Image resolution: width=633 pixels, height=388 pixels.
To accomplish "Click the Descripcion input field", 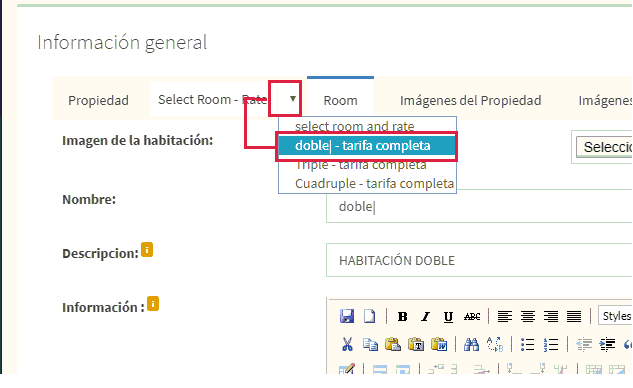I will [x=479, y=260].
